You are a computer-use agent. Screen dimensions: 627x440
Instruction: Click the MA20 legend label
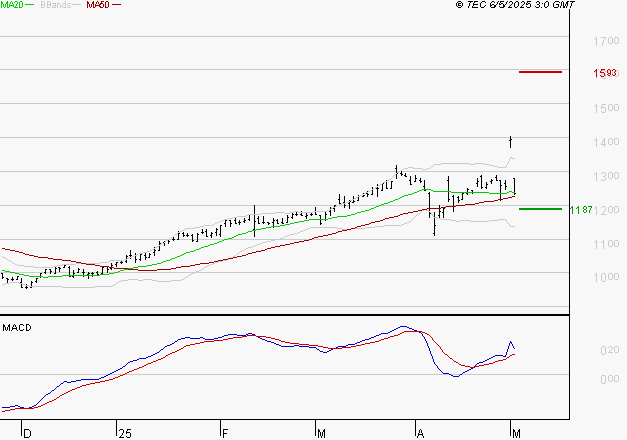coord(11,5)
